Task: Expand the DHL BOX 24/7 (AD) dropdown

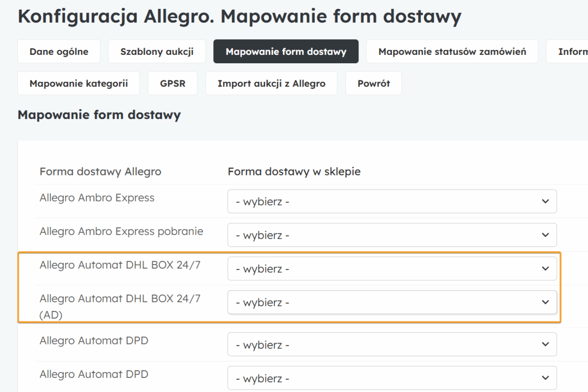Action: pyautogui.click(x=392, y=302)
